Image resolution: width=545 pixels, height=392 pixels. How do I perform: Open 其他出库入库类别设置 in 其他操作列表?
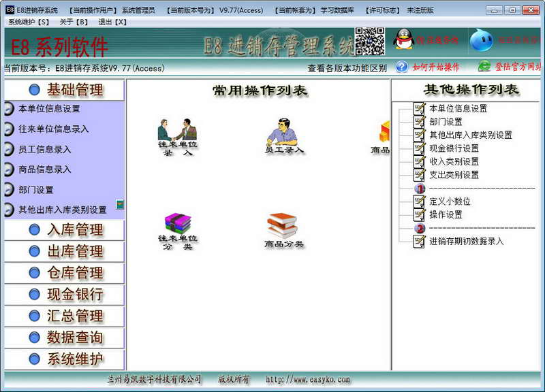coord(471,135)
